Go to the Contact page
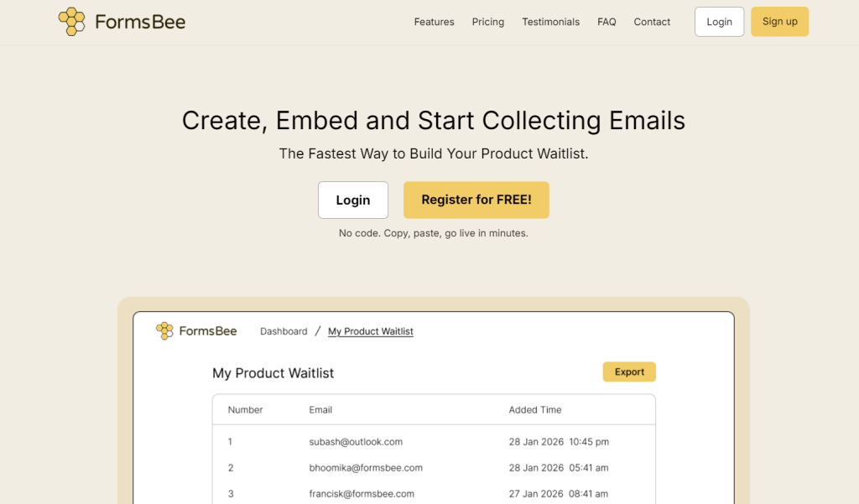The height and width of the screenshot is (504, 859). coord(652,22)
